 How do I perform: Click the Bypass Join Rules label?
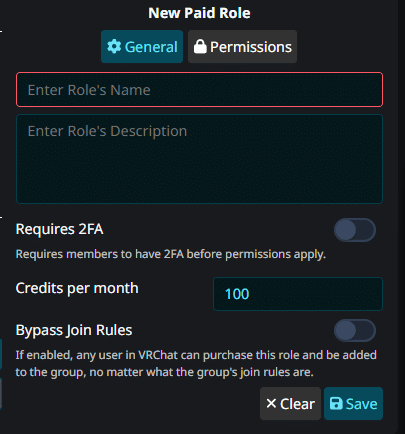pyautogui.click(x=74, y=330)
